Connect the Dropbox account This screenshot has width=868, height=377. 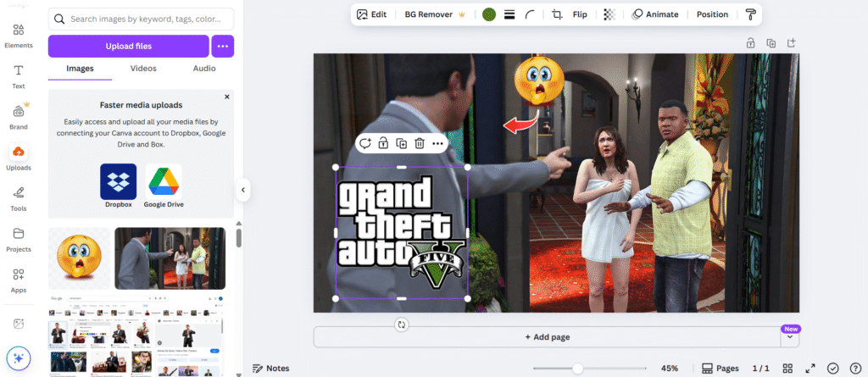click(x=119, y=186)
